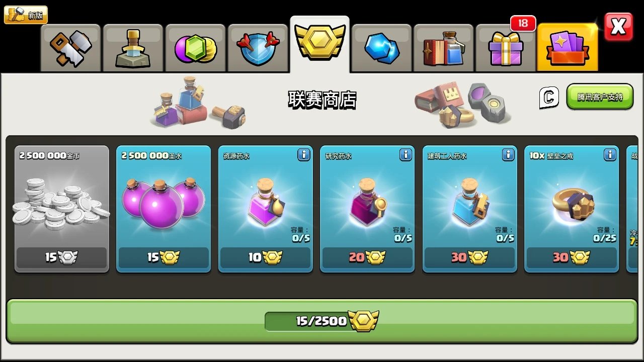Buy 2 500 000 圣水 for 15 medals
Image resolution: width=644 pixels, height=362 pixels.
164,257
